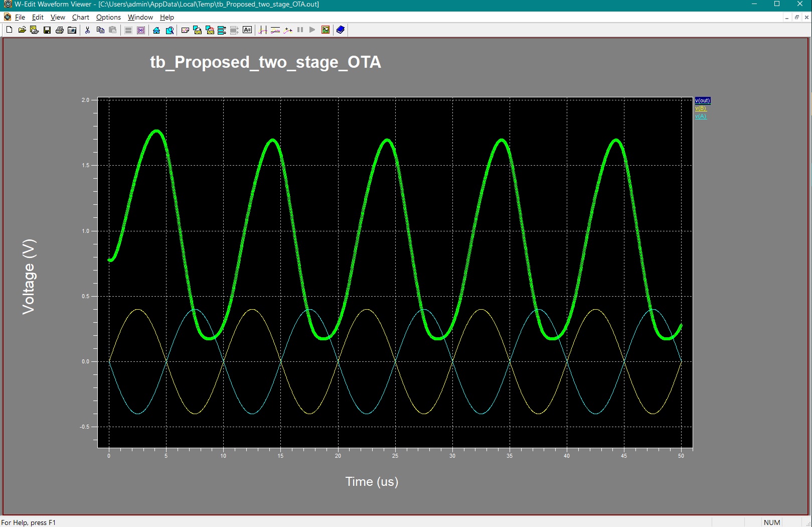Click the text annotation icon

(x=247, y=30)
